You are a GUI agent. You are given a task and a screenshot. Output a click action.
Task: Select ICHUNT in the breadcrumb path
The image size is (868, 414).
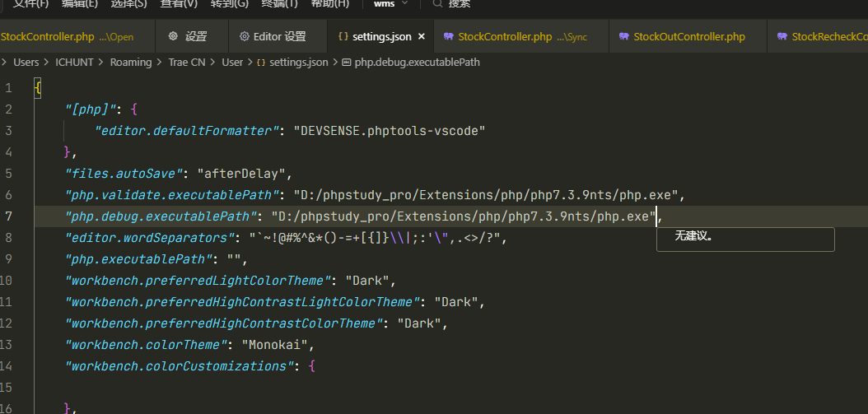(75, 62)
